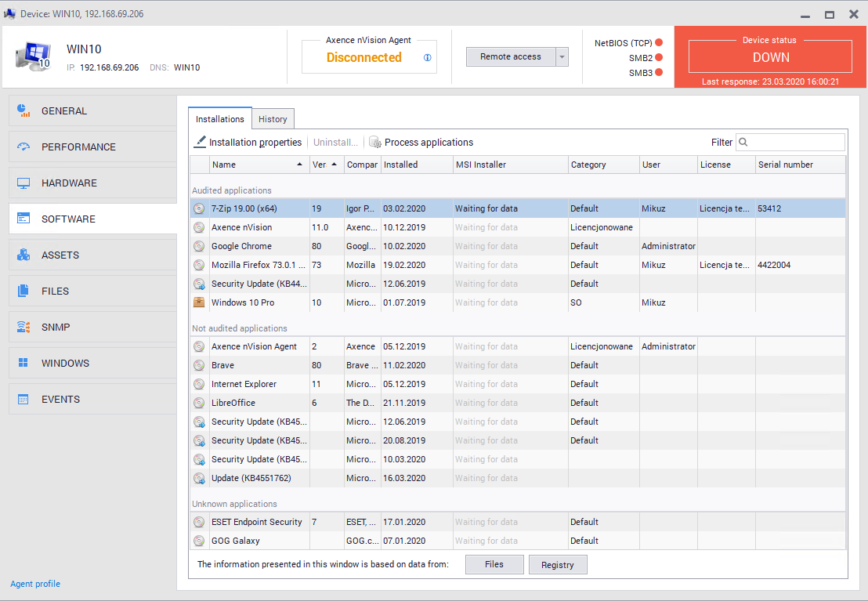Select the Mozilla Firefox 73.0.1 row

(x=259, y=265)
